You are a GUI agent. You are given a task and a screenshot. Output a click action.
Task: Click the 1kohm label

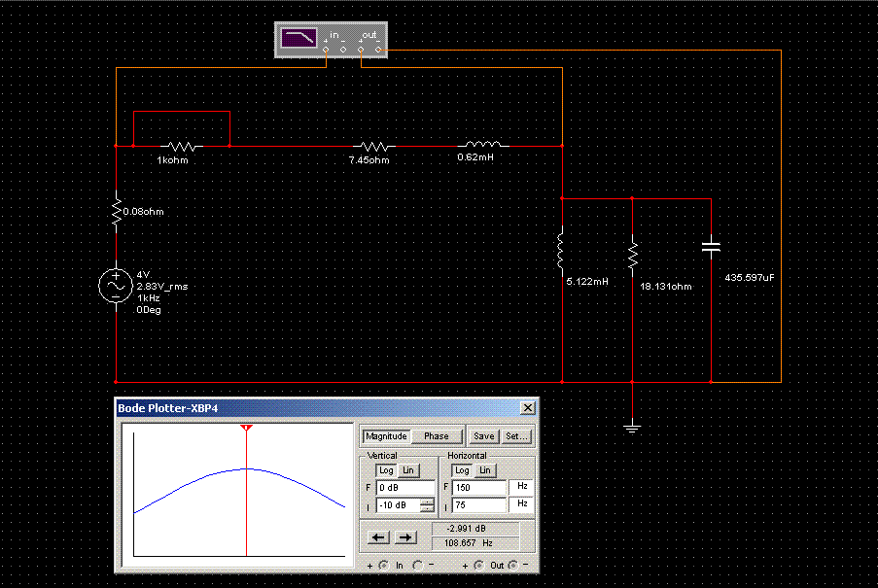[172, 160]
